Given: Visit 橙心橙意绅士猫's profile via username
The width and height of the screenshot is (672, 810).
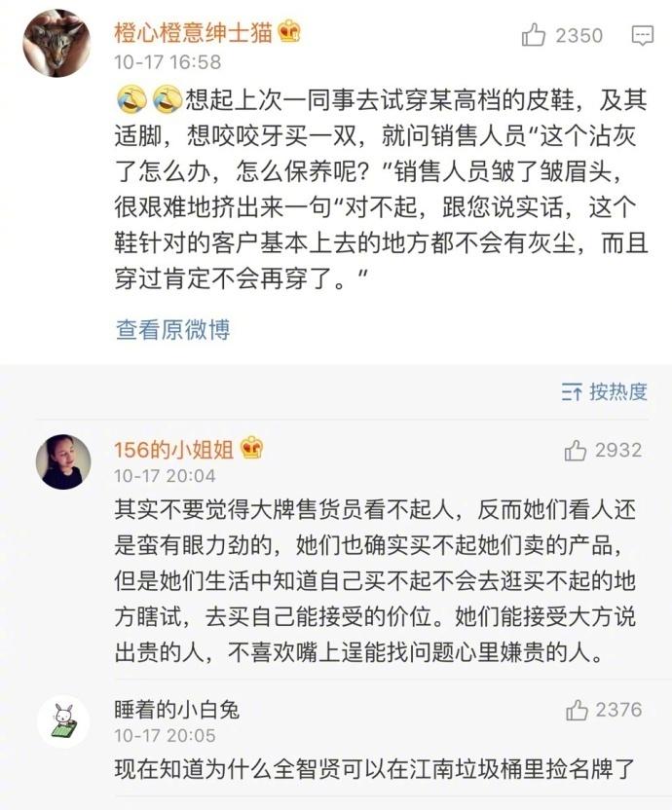Looking at the screenshot, I should click(192, 31).
